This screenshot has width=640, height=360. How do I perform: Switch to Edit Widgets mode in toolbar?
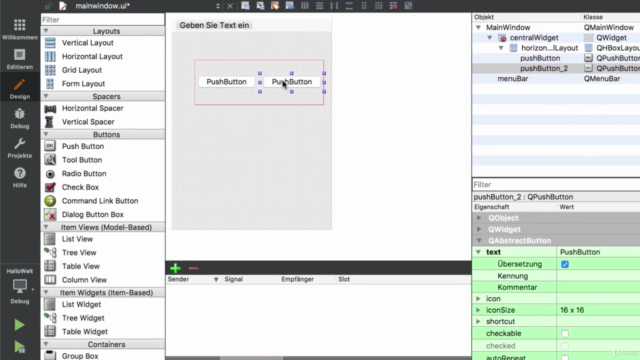point(245,6)
